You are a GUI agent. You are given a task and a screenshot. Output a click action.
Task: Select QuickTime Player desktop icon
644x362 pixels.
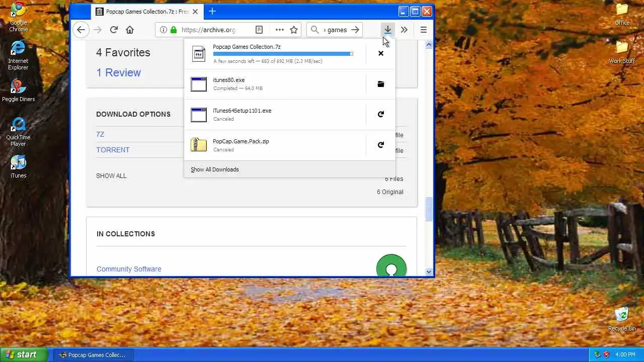click(18, 132)
